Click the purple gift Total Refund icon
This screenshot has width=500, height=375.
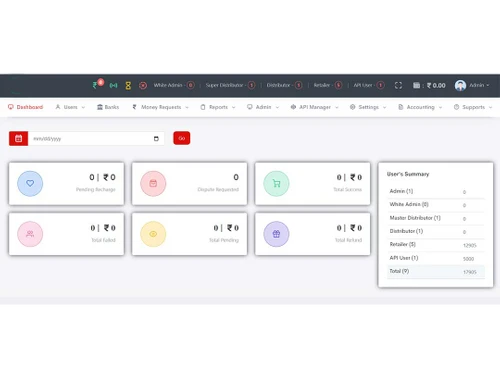pos(276,234)
